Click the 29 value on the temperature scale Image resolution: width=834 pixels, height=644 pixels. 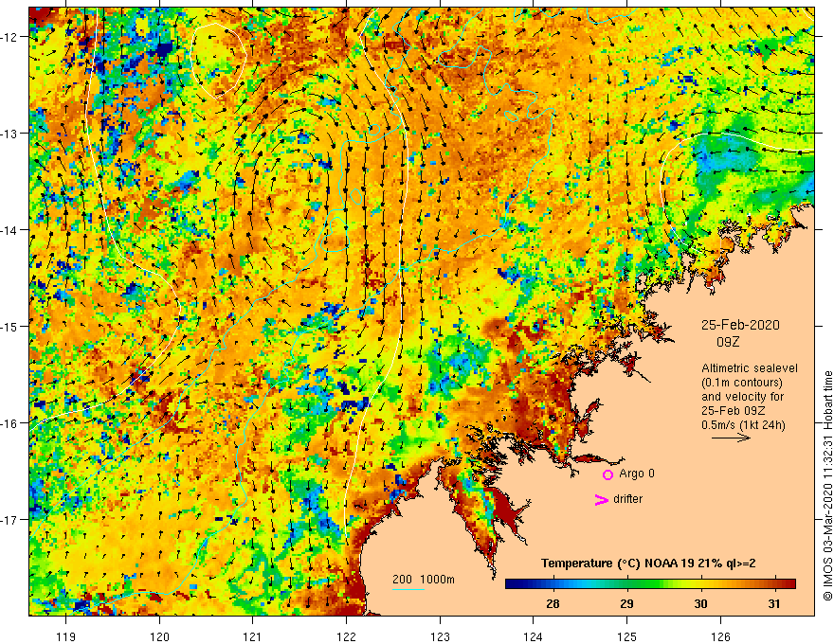(x=626, y=603)
